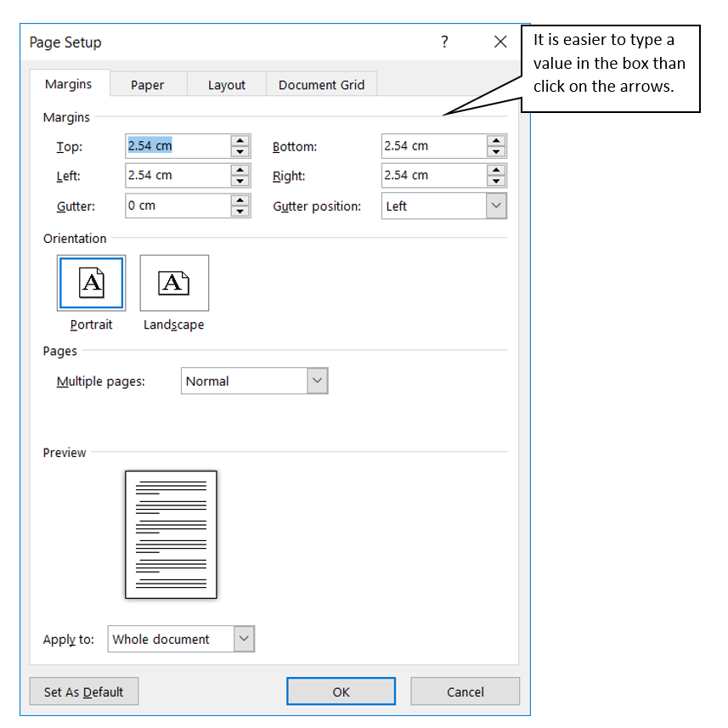Decrease the Right margin with down arrow

496,181
